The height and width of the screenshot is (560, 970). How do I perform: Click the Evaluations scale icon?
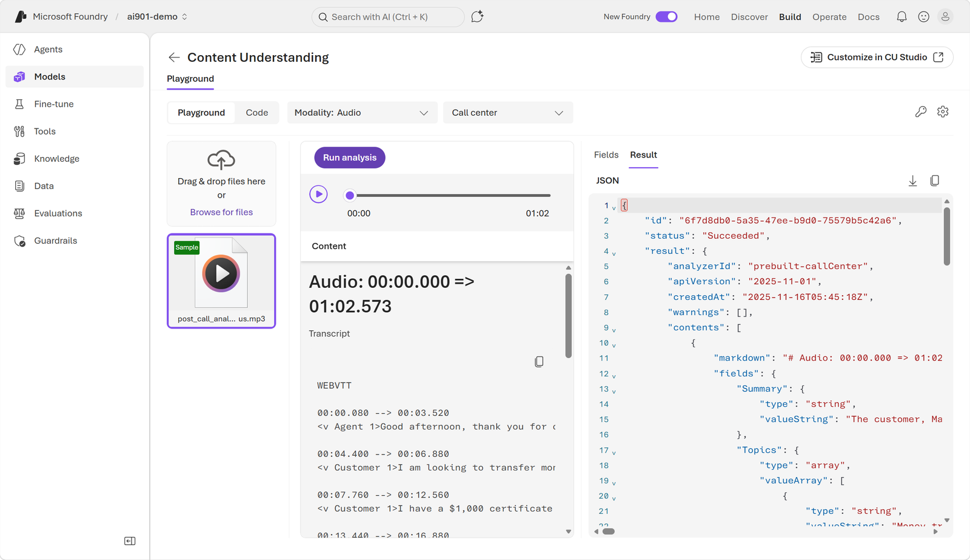point(19,213)
